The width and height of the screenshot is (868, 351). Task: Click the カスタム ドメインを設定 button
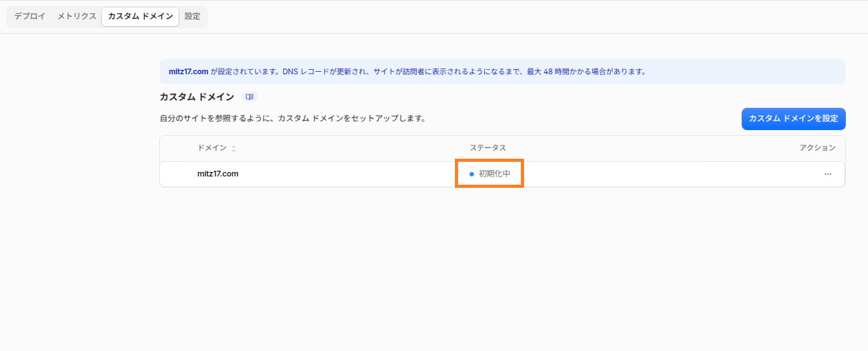(793, 119)
